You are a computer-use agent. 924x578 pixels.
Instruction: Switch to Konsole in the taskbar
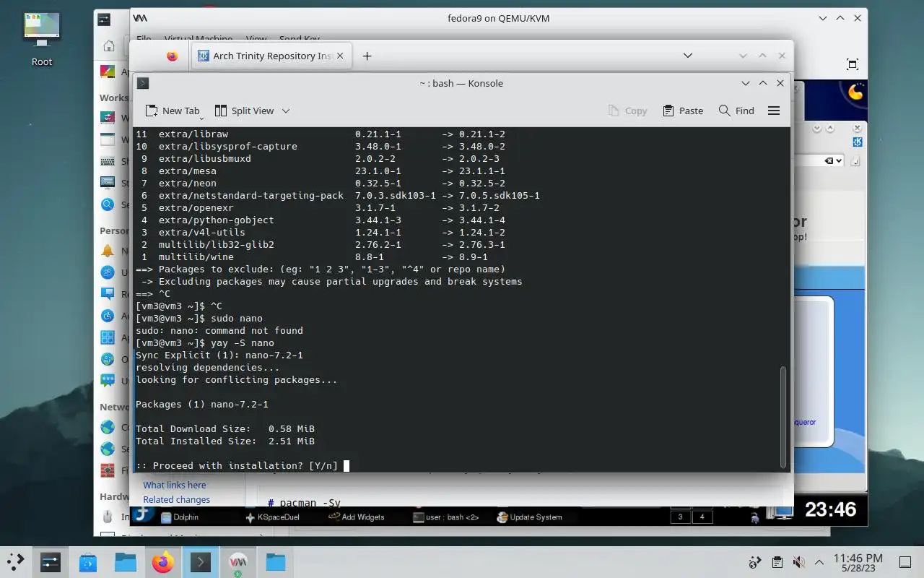point(200,561)
